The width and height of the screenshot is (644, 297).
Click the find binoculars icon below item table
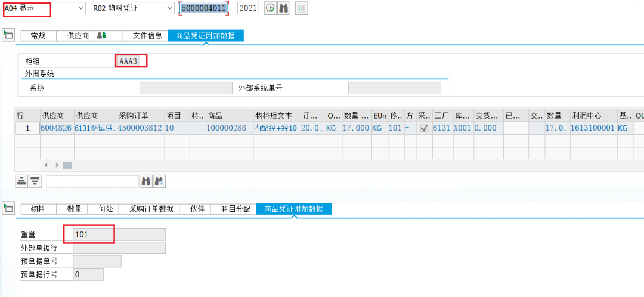click(146, 181)
